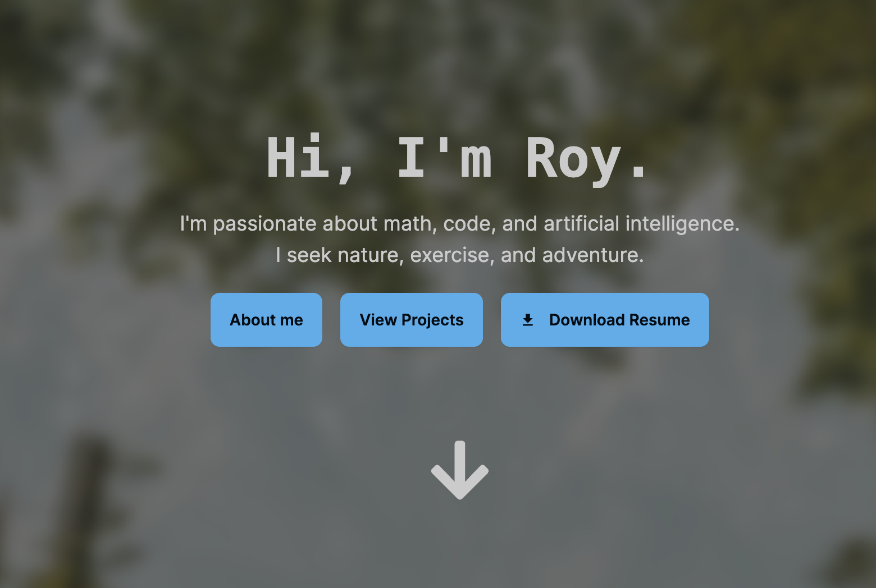Click the word "Resume" on the right button
The image size is (876, 588).
point(659,320)
